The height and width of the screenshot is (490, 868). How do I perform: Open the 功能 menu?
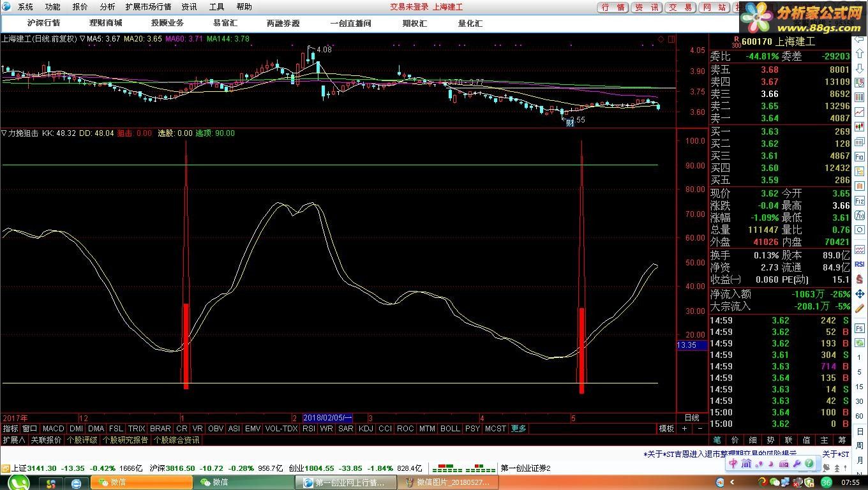click(x=53, y=7)
